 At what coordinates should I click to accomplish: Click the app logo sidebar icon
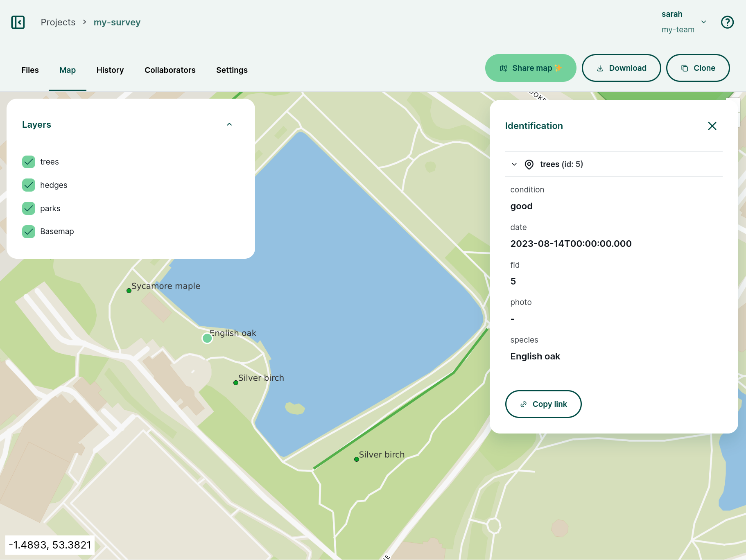(18, 22)
